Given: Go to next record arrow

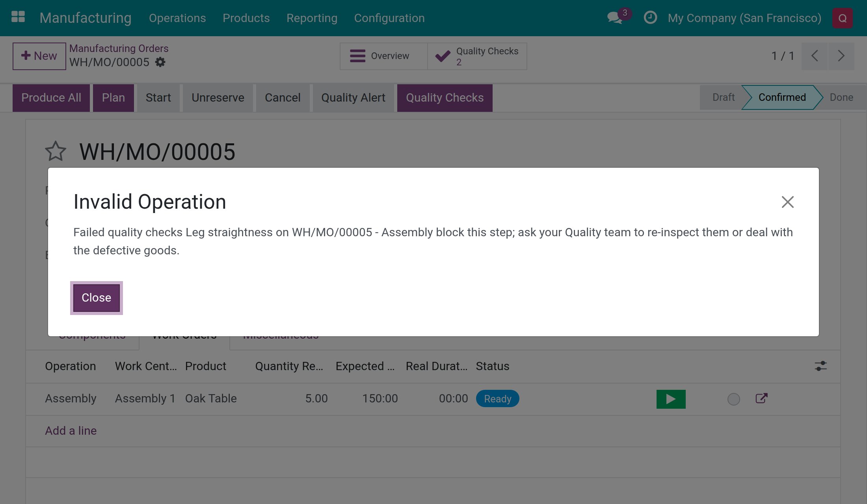Looking at the screenshot, I should click(x=841, y=56).
